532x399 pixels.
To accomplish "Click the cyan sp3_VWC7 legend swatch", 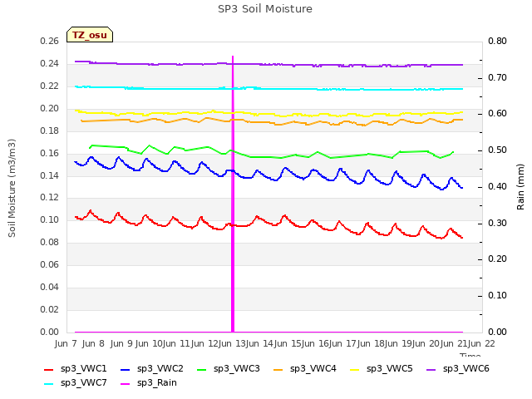I will point(49,384).
